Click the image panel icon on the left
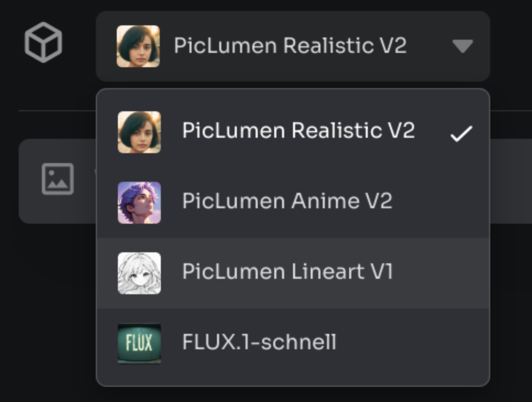The width and height of the screenshot is (532, 402). pyautogui.click(x=57, y=180)
